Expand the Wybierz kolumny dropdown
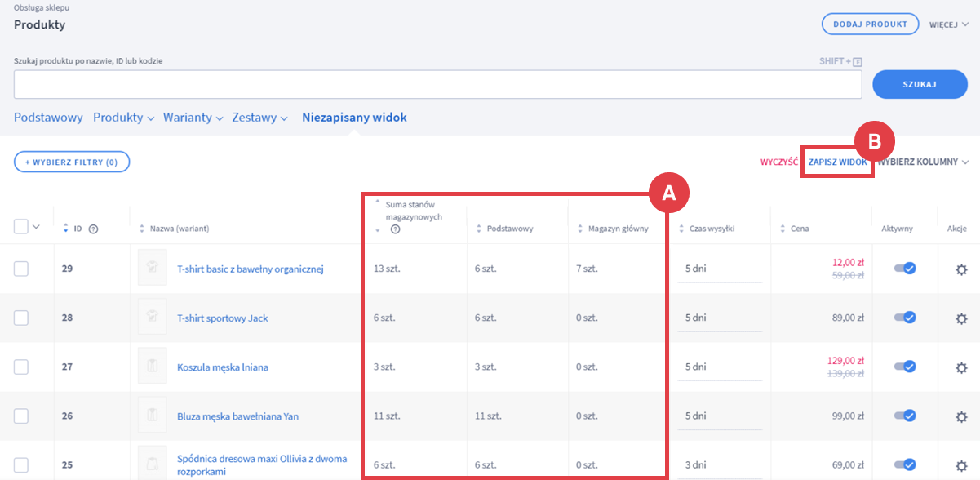The image size is (980, 480). (x=922, y=162)
